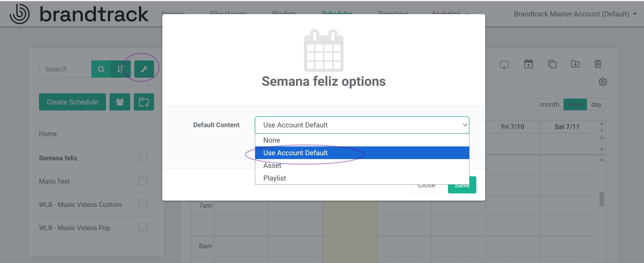
Task: Click the duplicate copy icon in toolbar
Action: 552,64
